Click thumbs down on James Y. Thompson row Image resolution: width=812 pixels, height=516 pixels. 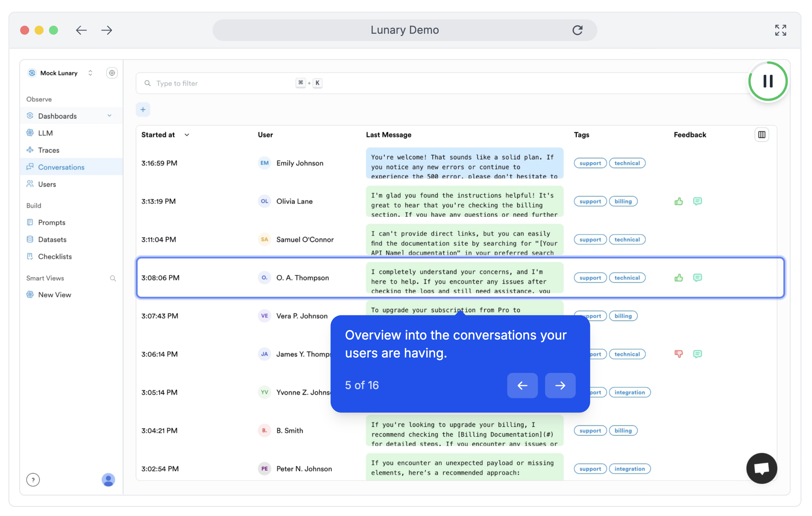679,354
